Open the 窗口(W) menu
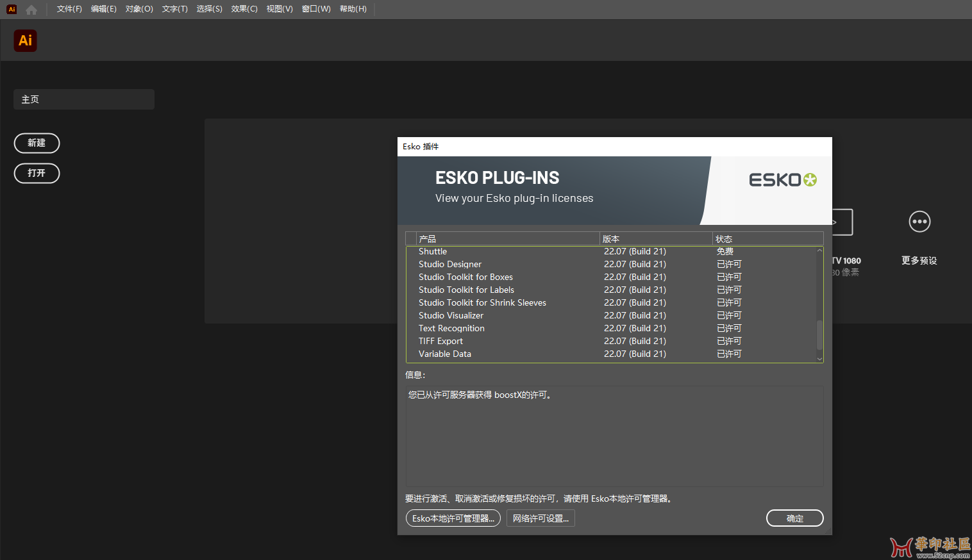Viewport: 972px width, 560px height. coord(316,9)
